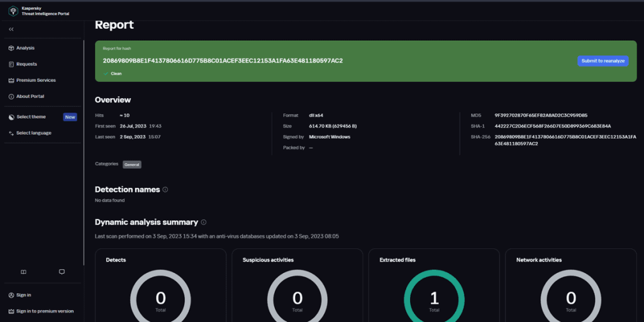
Task: Click the Signed by Microsoft Windows value
Action: point(330,136)
